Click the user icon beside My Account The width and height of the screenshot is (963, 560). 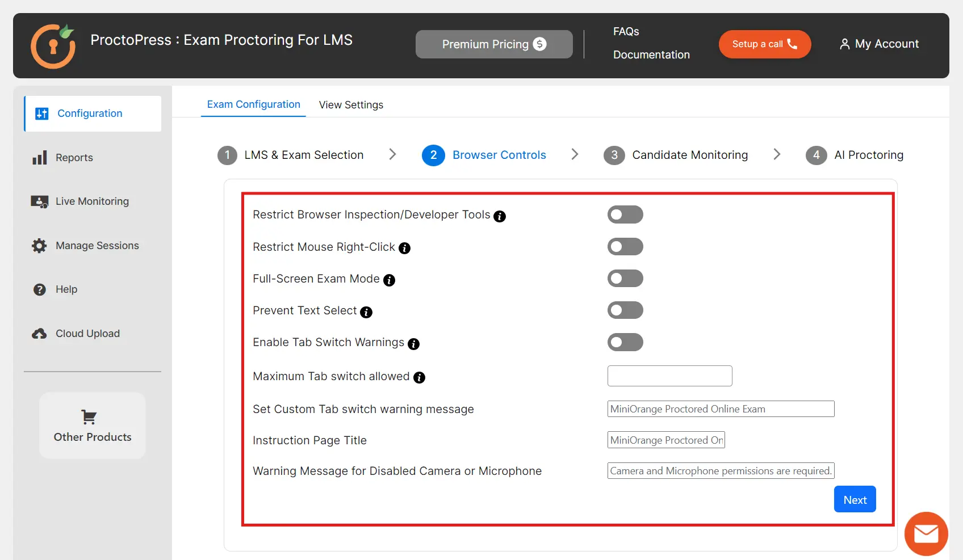[x=845, y=44]
